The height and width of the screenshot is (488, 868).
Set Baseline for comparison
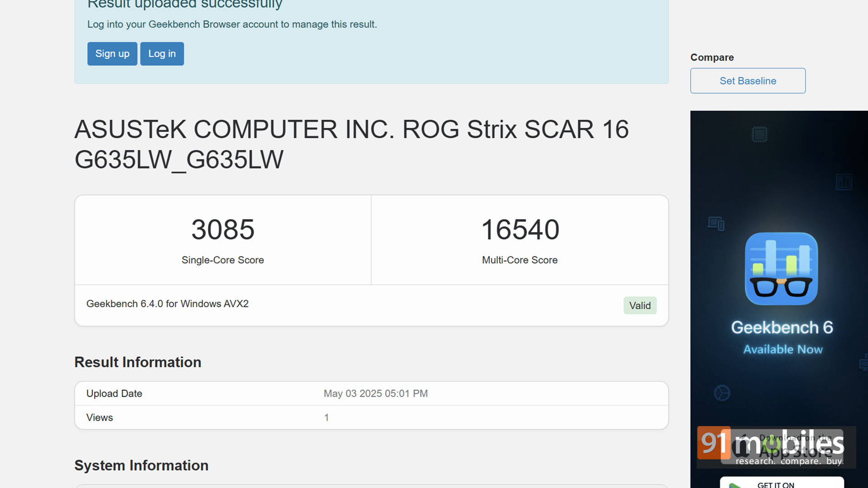tap(748, 81)
